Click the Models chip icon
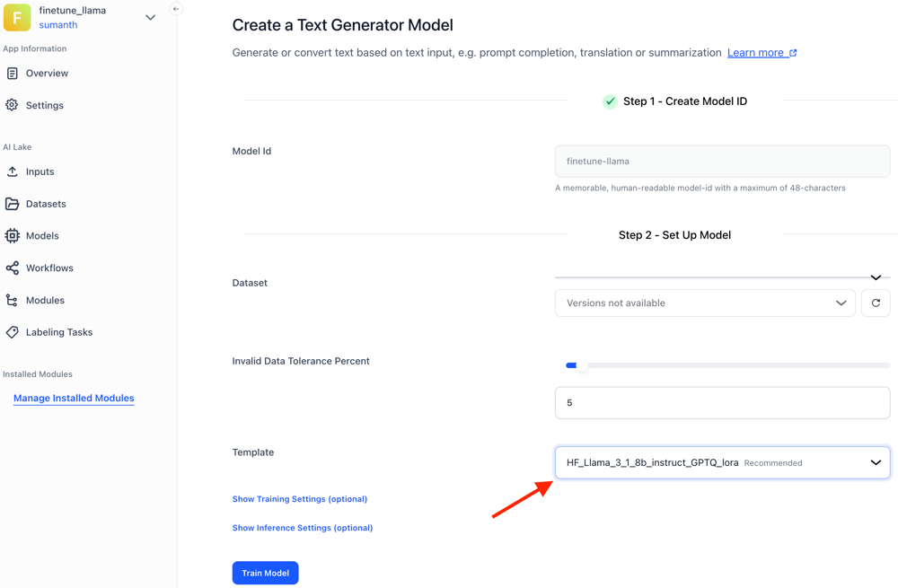Image resolution: width=898 pixels, height=588 pixels. point(13,236)
